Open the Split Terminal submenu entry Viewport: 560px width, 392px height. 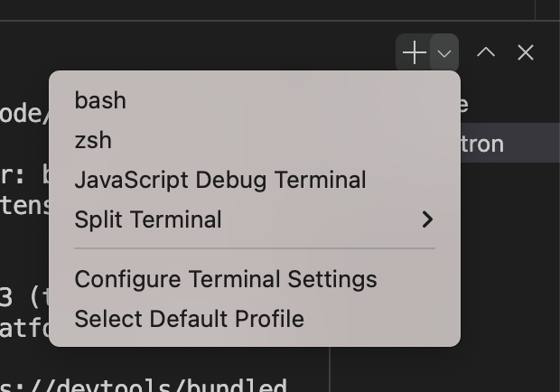pos(255,219)
